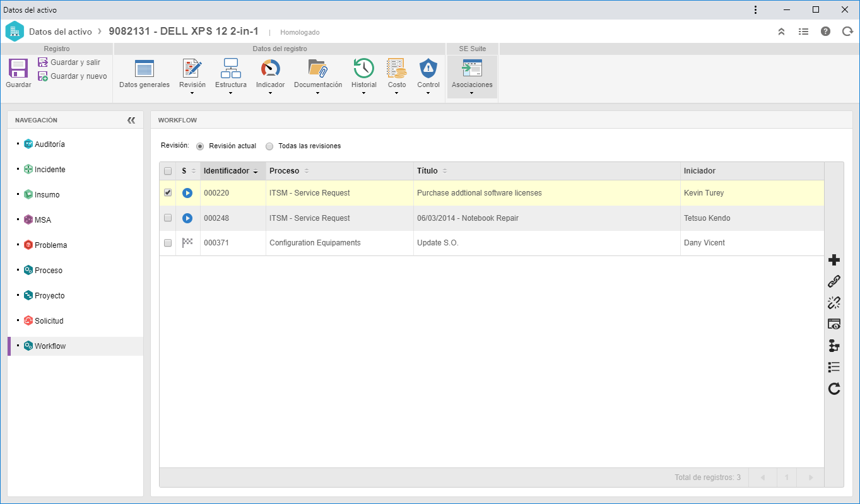Uncheck the checkbox for record 000220
The image size is (860, 504).
point(168,193)
